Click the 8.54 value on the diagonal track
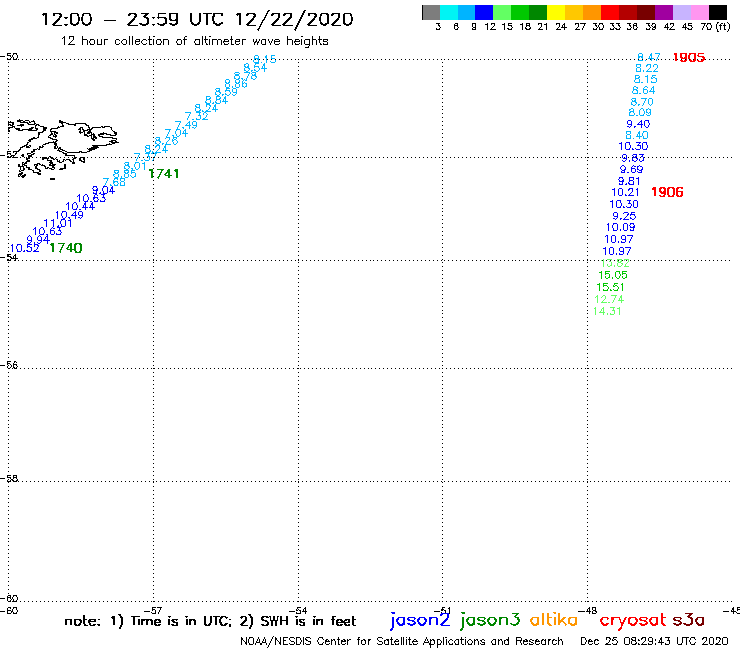Viewport: 740px width, 650px height. pyautogui.click(x=255, y=68)
